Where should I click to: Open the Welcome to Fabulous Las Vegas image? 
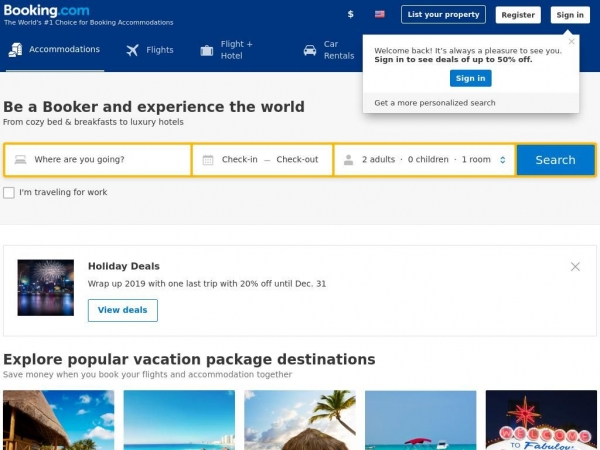point(541,420)
